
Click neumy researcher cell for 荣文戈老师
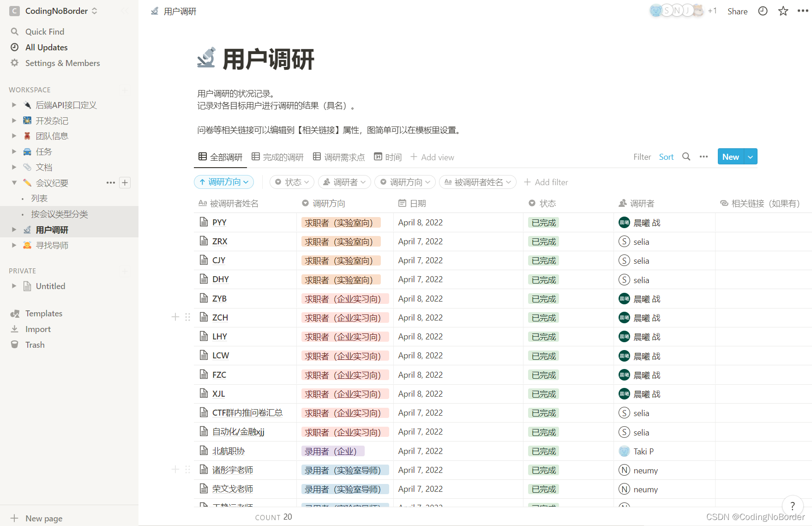coord(638,489)
